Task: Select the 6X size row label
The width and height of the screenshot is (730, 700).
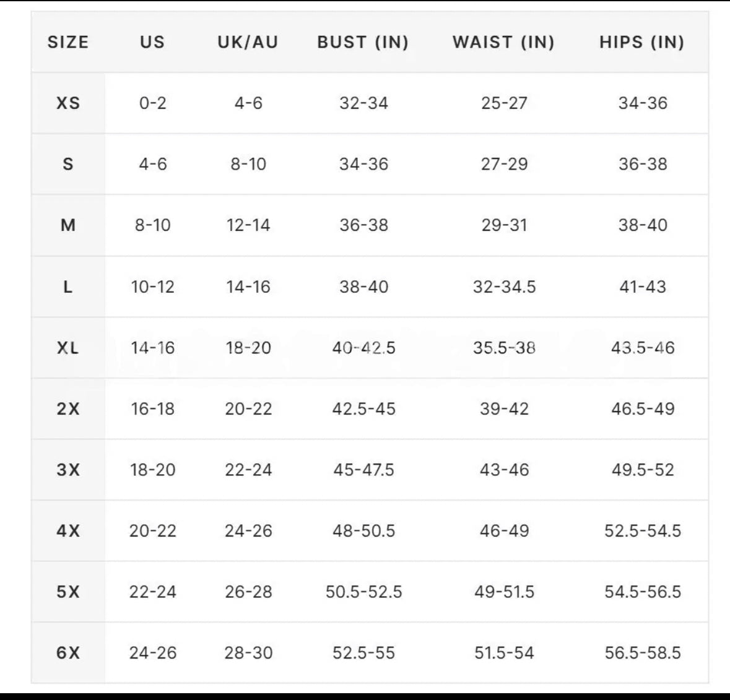Action: coord(68,653)
